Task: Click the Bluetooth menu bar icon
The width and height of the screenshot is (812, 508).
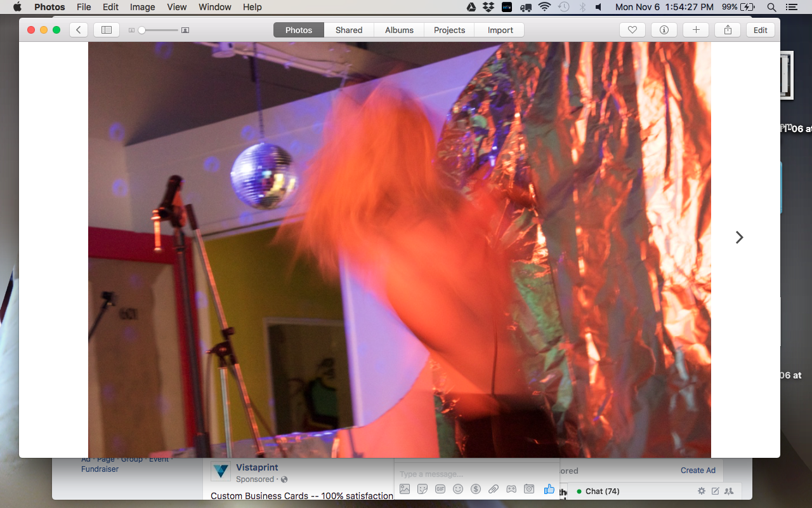Action: coord(582,7)
